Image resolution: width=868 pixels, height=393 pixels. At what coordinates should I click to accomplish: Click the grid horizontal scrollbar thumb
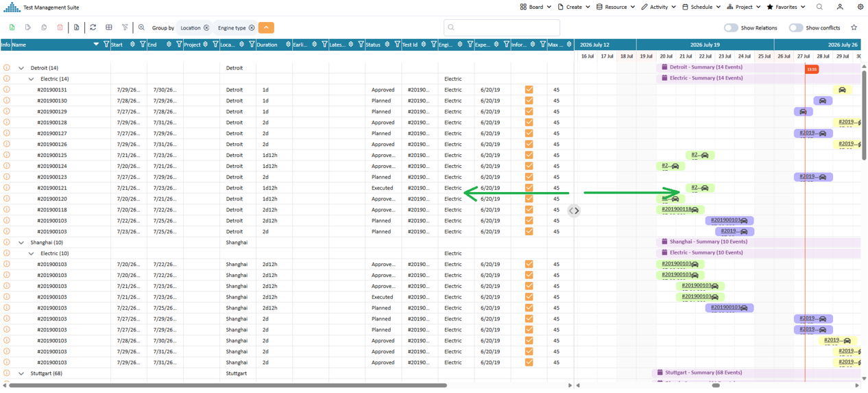click(x=228, y=385)
